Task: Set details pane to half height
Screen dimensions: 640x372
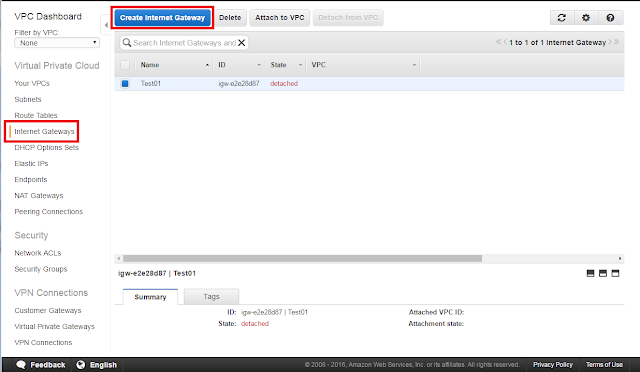Action: click(603, 273)
